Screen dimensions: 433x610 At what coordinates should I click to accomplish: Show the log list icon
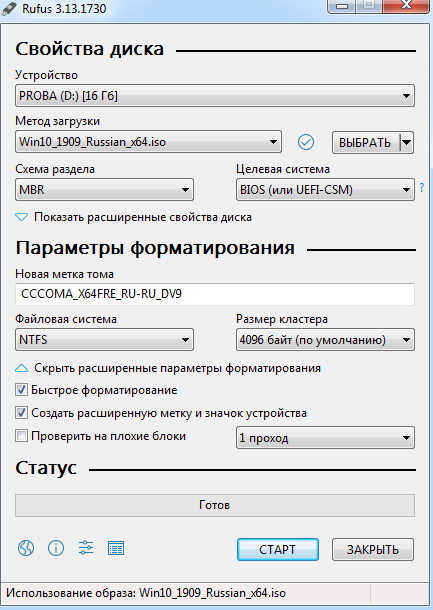click(x=116, y=549)
